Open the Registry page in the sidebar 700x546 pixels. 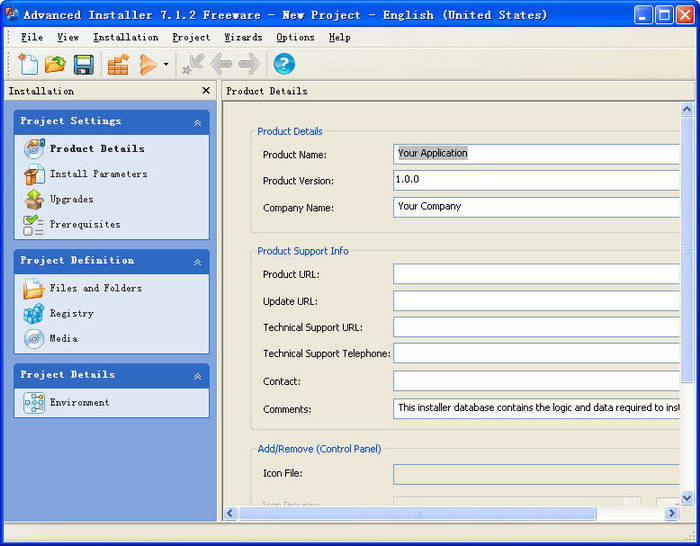[x=71, y=313]
